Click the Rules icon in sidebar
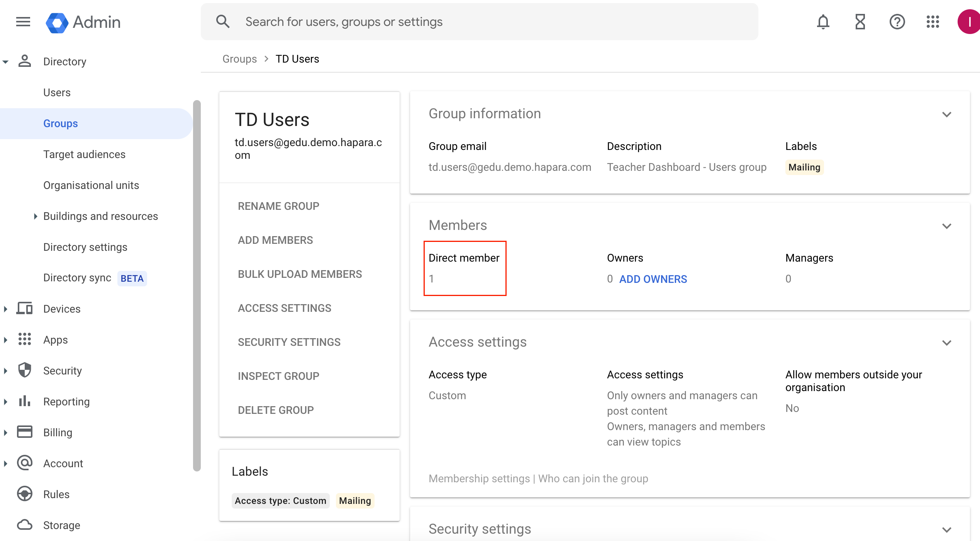The width and height of the screenshot is (980, 541). [25, 494]
